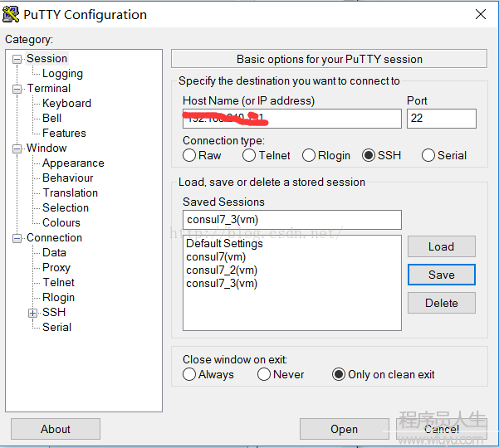Open the Session category

click(x=46, y=59)
